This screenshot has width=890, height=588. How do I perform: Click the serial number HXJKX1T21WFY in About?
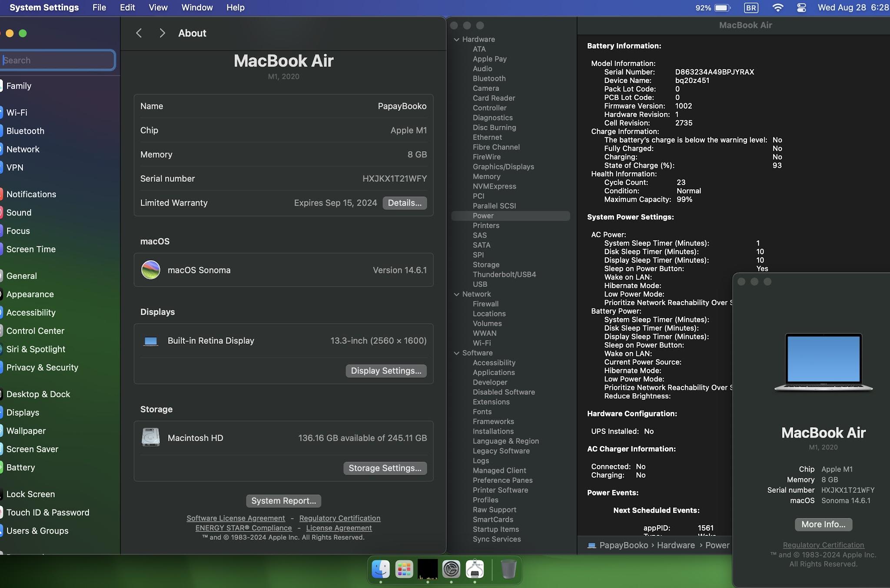pos(395,179)
